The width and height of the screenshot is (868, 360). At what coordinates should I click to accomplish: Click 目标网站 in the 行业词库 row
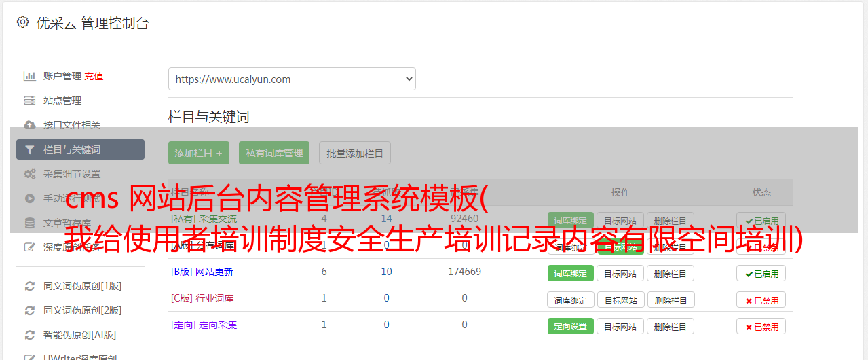[x=620, y=300]
